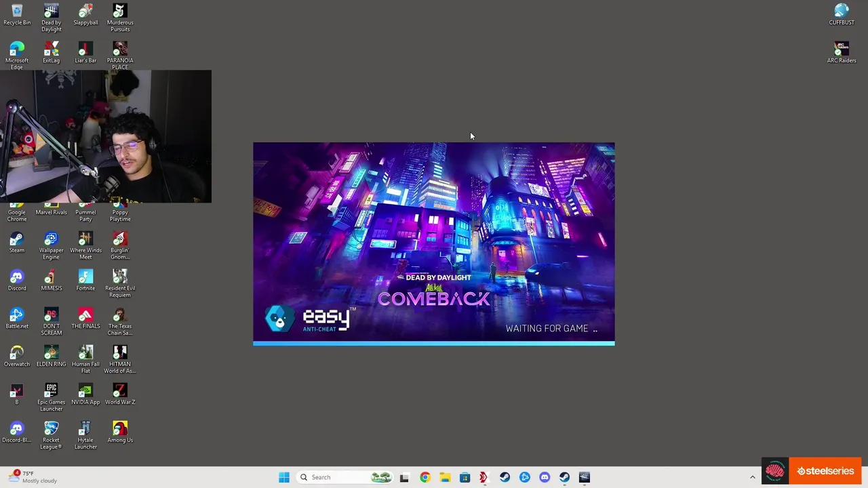Open the MIMESIS desktop shortcut
868x488 pixels.
(51, 281)
